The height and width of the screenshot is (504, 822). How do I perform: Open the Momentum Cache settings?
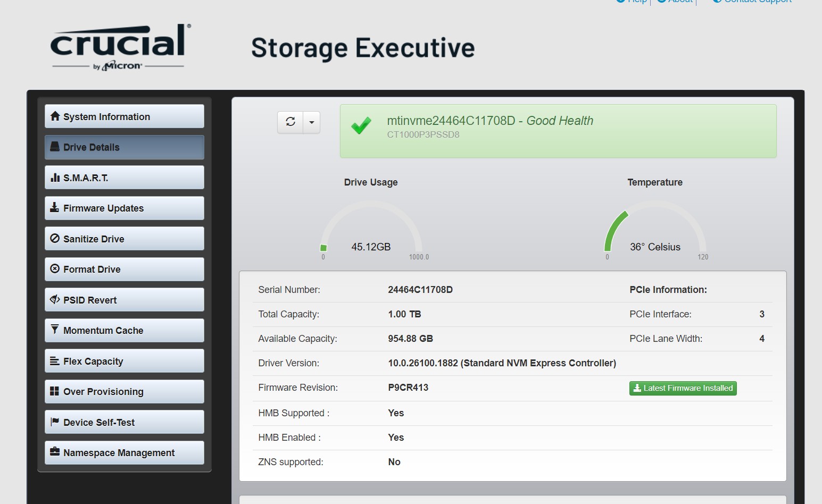coord(124,331)
